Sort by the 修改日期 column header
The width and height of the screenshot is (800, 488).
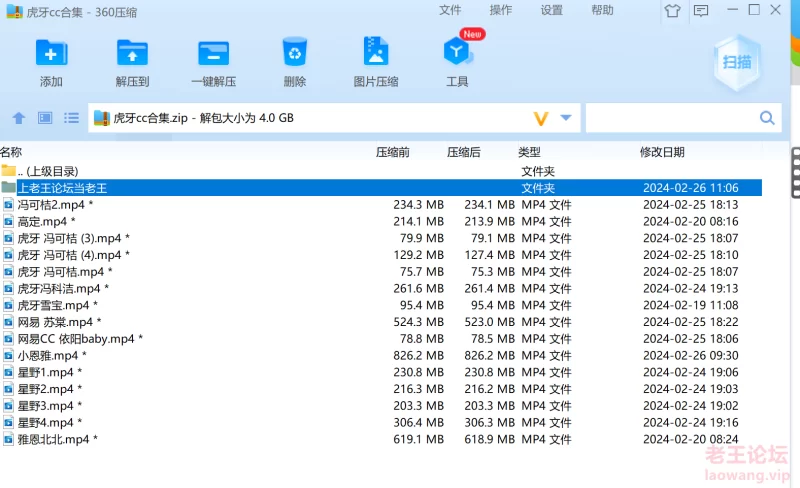click(662, 152)
